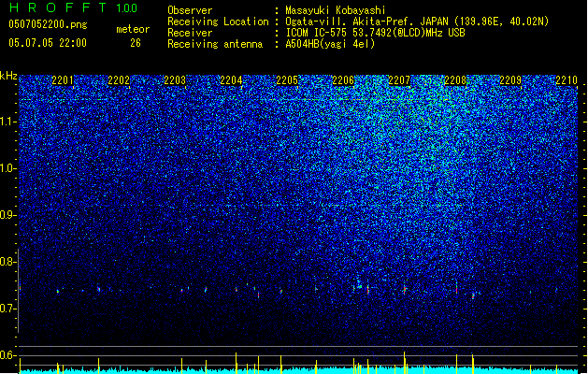588x374 pixels.
Task: Click the 2210 time marker
Action: pyautogui.click(x=566, y=80)
